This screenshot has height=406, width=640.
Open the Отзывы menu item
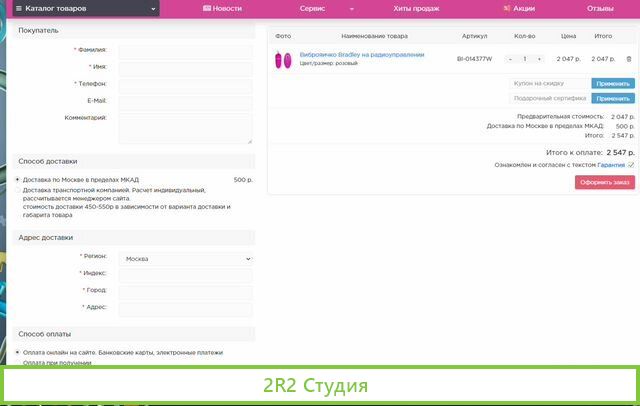click(600, 8)
